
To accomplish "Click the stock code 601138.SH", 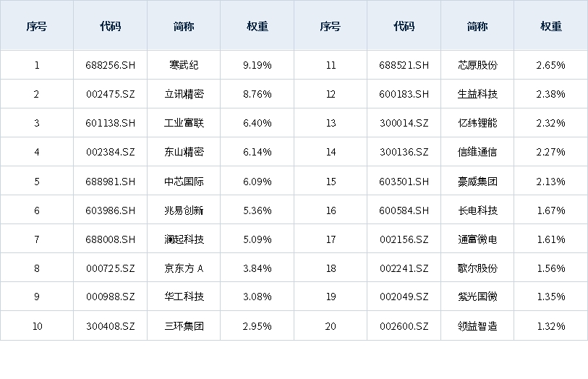I will click(x=110, y=123).
